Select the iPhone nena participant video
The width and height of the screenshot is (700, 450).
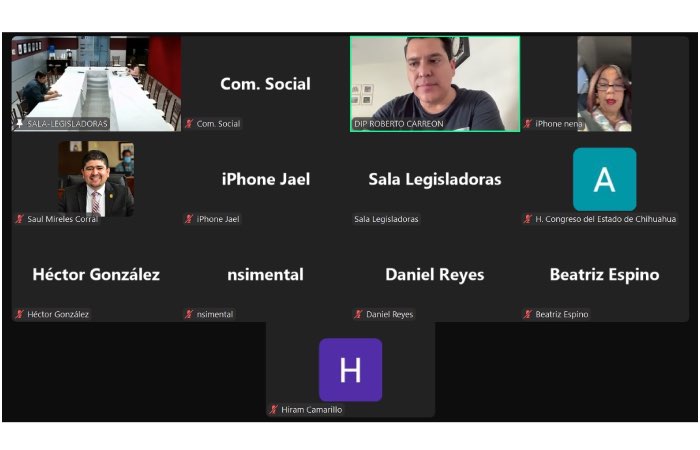604,84
